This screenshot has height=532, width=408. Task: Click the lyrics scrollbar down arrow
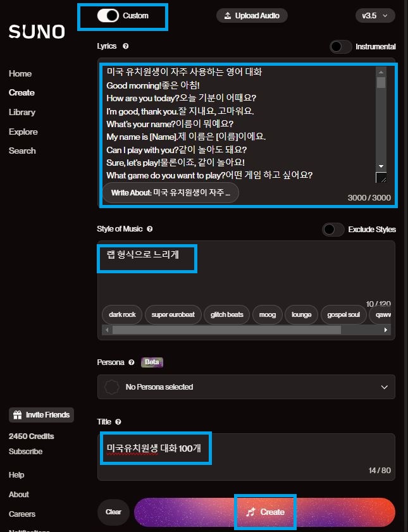[381, 166]
